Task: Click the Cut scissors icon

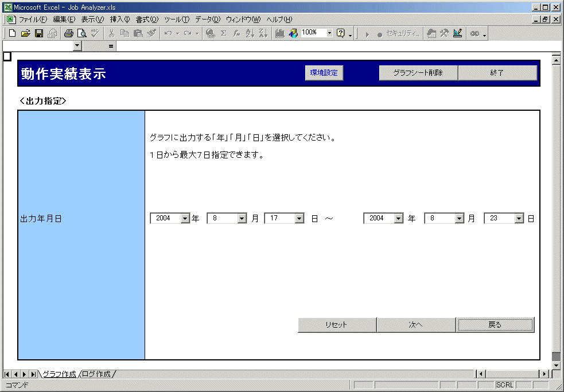Action: (111, 33)
